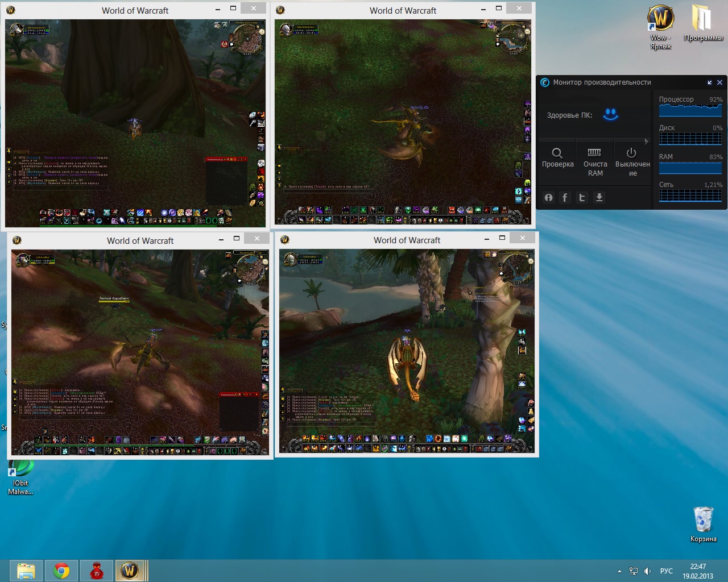Click the 92% processor value
The width and height of the screenshot is (728, 582).
coord(715,99)
